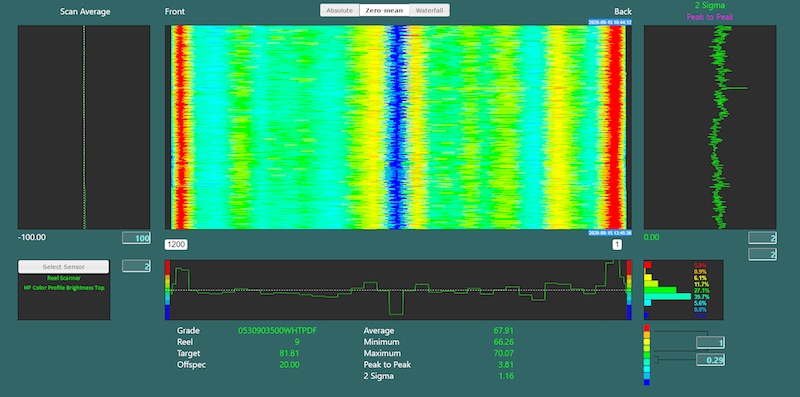Click the start timestamp 2020-09-15 10:44:12

click(610, 22)
